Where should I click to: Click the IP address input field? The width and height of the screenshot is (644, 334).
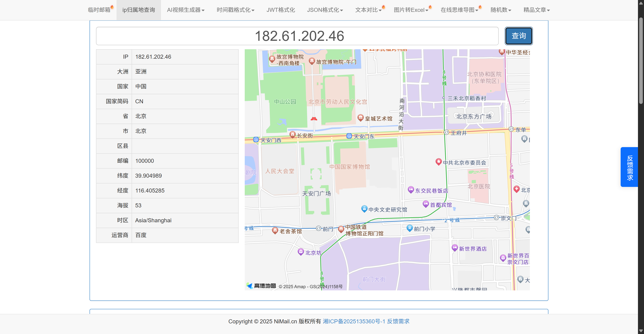pyautogui.click(x=297, y=36)
